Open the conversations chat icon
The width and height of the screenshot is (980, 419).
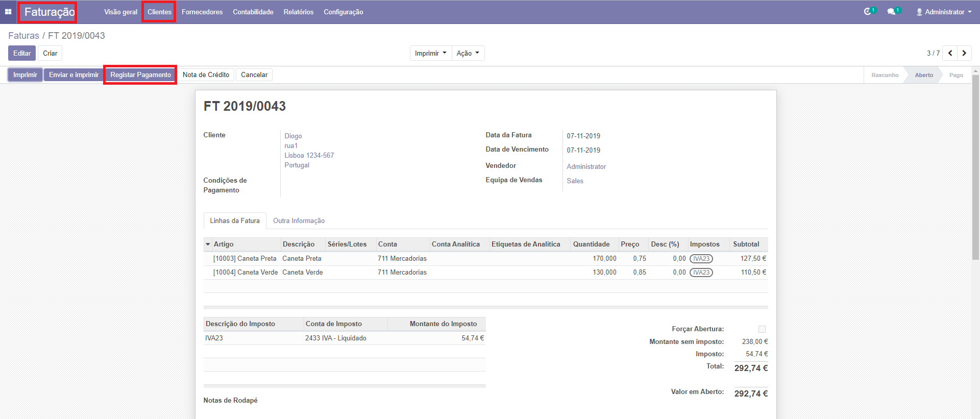click(x=891, y=12)
